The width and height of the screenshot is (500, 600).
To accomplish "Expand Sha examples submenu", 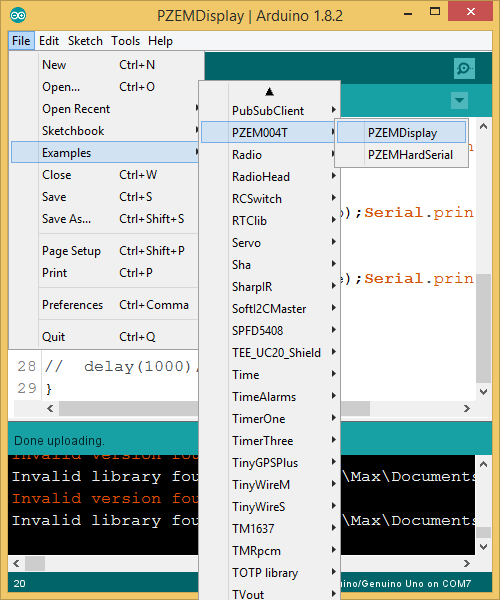I will tap(269, 265).
